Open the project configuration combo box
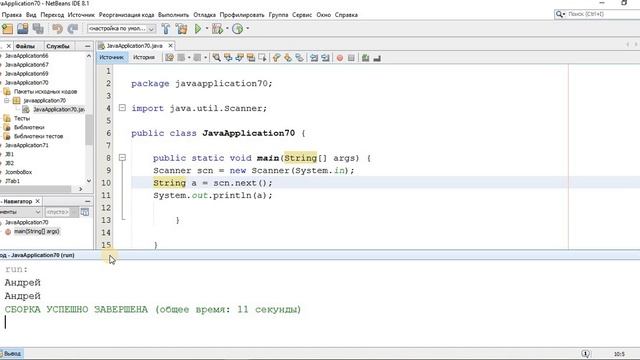This screenshot has height=360, width=640. 121,29
